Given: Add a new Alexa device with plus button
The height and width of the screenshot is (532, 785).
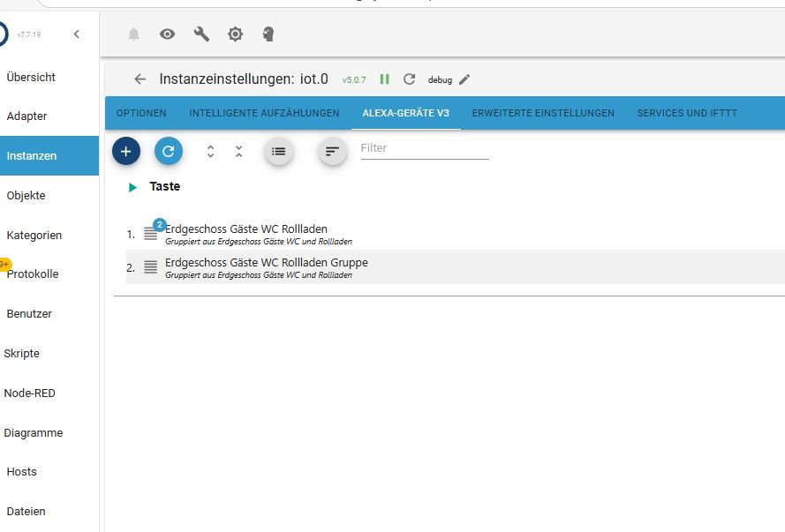Looking at the screenshot, I should tap(126, 151).
